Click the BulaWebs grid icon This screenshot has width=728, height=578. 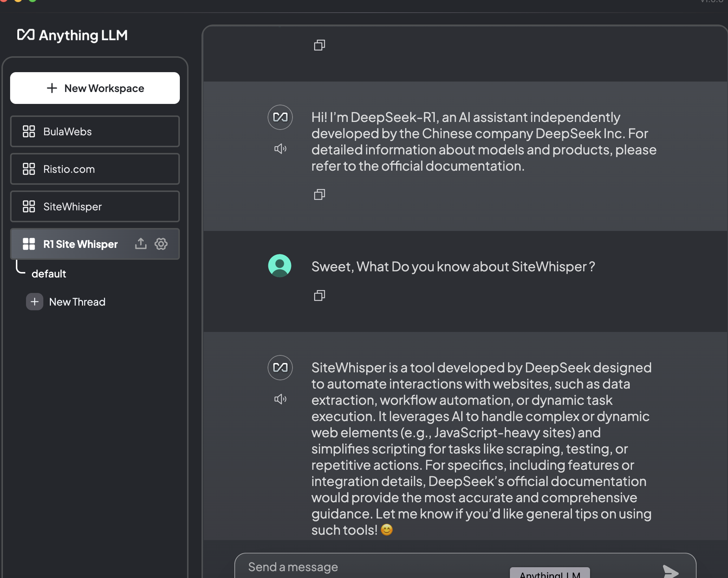click(x=29, y=131)
